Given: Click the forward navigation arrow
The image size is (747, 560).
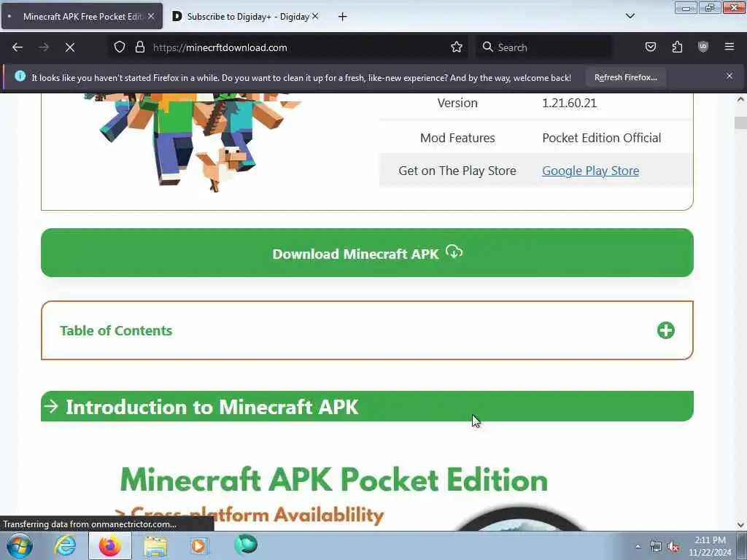Looking at the screenshot, I should 44,47.
